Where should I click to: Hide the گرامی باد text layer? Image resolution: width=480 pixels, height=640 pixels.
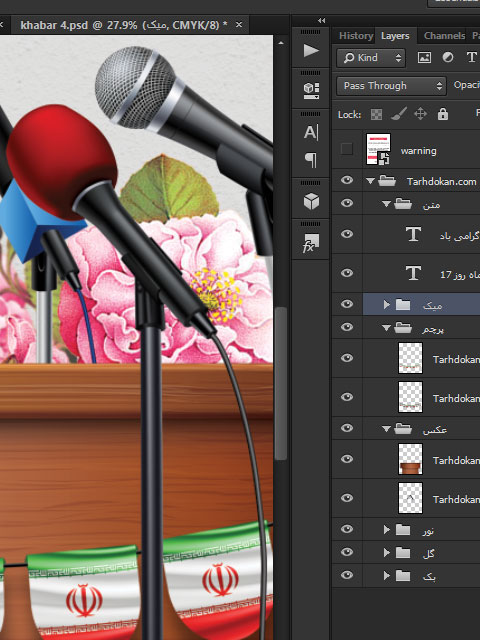[347, 234]
